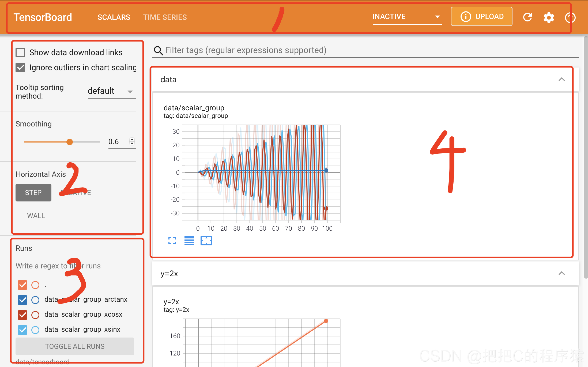588x367 pixels.
Task: Collapse the data scalar group chart panel
Action: (x=562, y=79)
